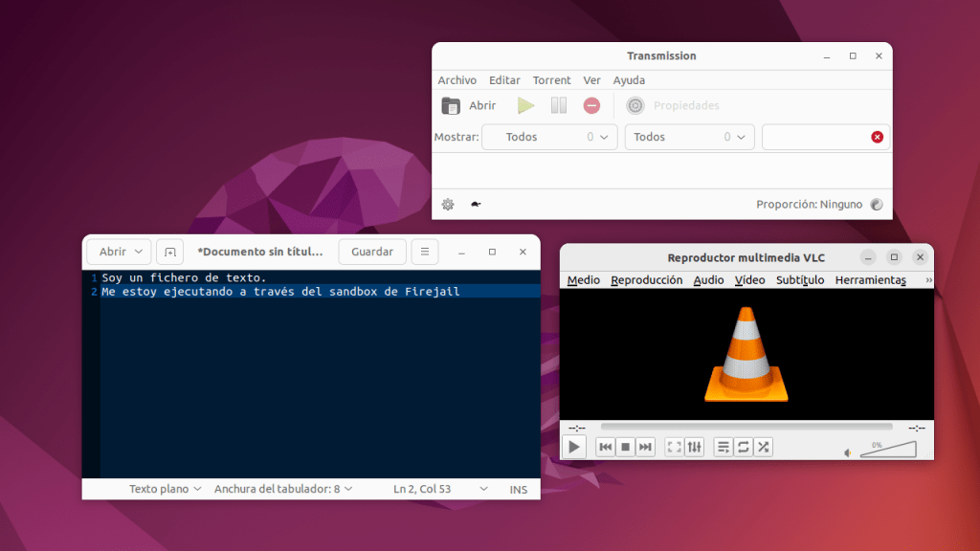980x551 pixels.
Task: Save the document with Guardar
Action: [371, 252]
